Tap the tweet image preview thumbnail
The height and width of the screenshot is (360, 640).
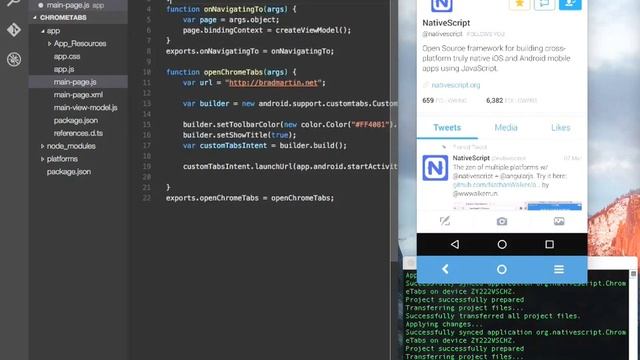point(517,206)
